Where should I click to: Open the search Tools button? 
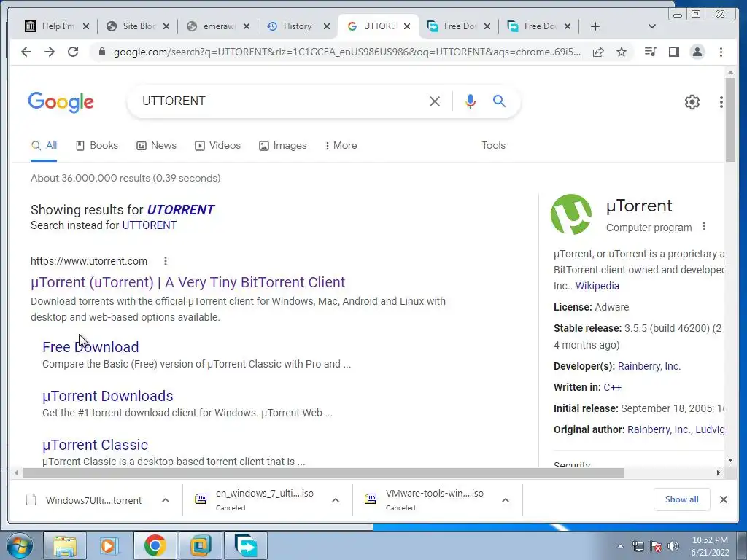pyautogui.click(x=493, y=145)
